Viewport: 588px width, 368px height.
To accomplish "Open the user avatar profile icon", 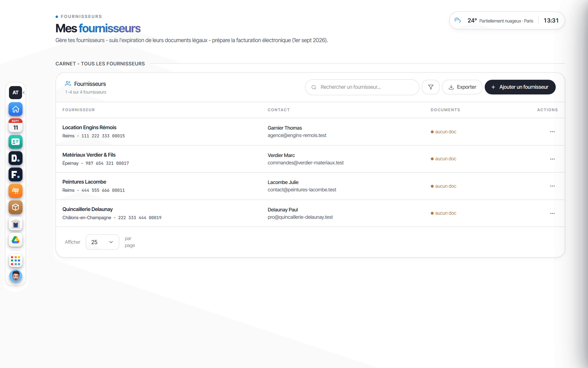I will 16,276.
